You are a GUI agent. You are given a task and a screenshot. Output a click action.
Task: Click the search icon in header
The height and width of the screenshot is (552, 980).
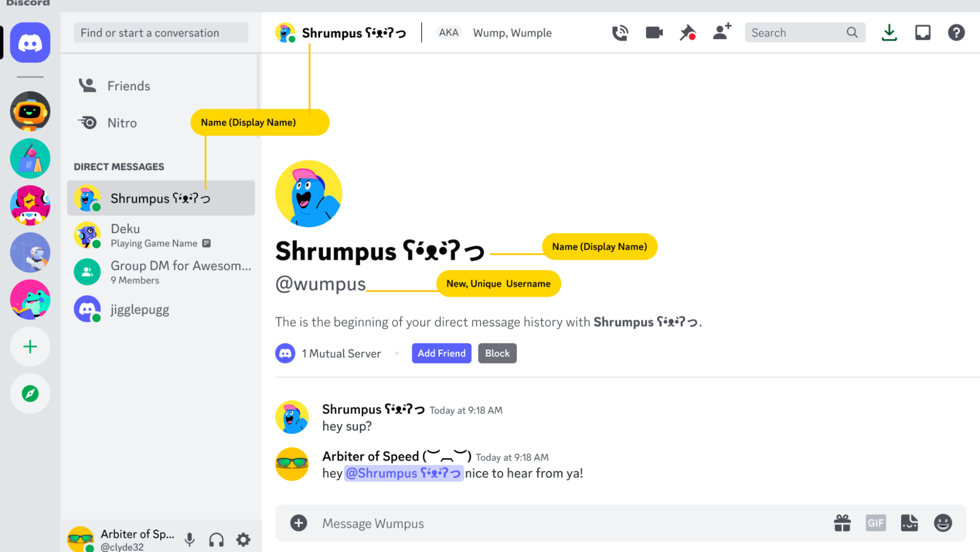[x=852, y=32]
